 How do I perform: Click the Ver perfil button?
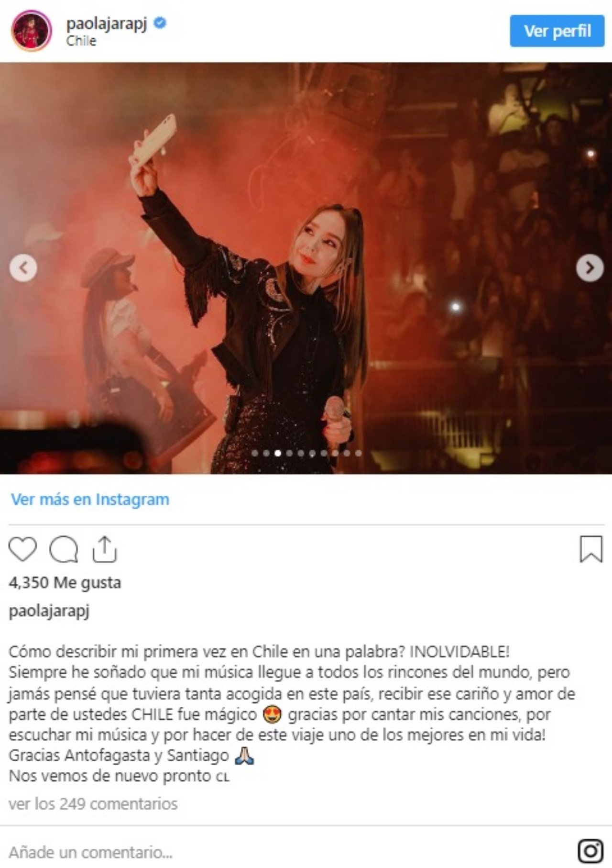coord(557,31)
